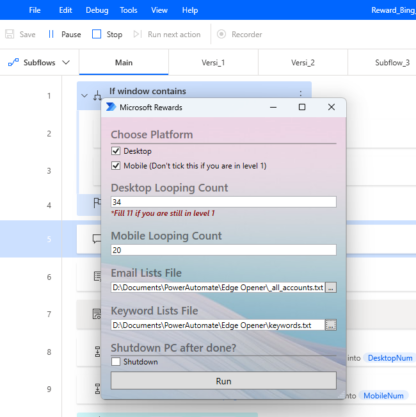Pause the running flow
The height and width of the screenshot is (417, 416).
click(65, 34)
